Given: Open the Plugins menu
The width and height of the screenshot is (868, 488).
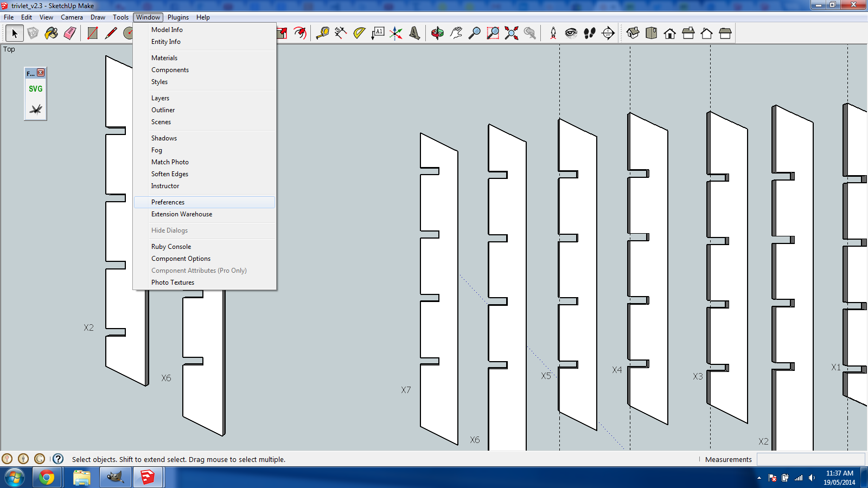Looking at the screenshot, I should [178, 17].
